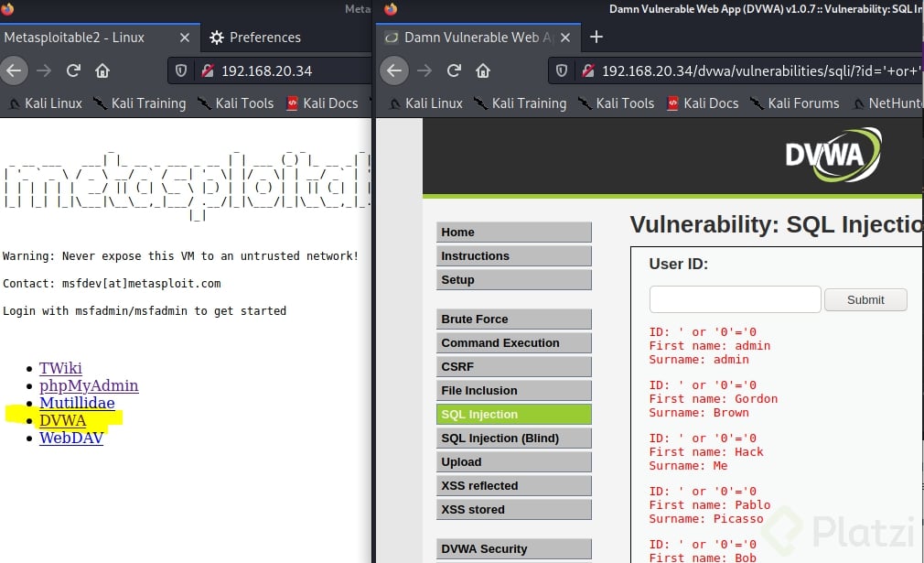
Task: Click Submit button for User ID
Action: click(x=865, y=299)
